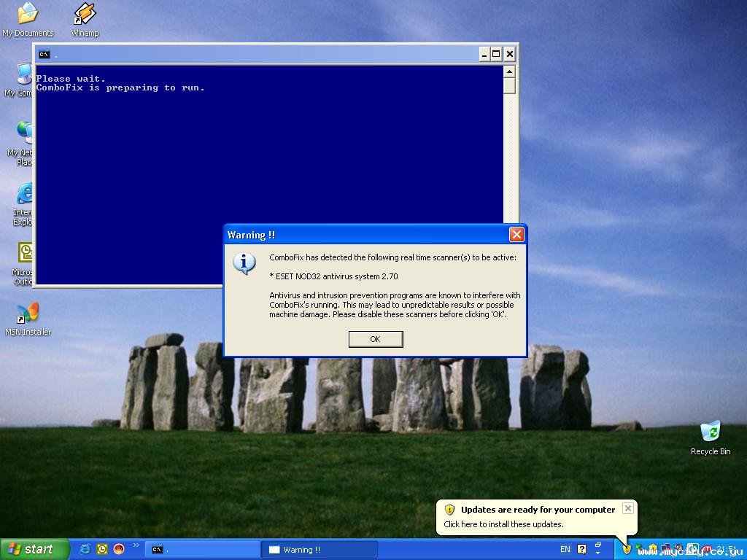The width and height of the screenshot is (747, 560).
Task: Close the ComboFix console window
Action: (x=509, y=54)
